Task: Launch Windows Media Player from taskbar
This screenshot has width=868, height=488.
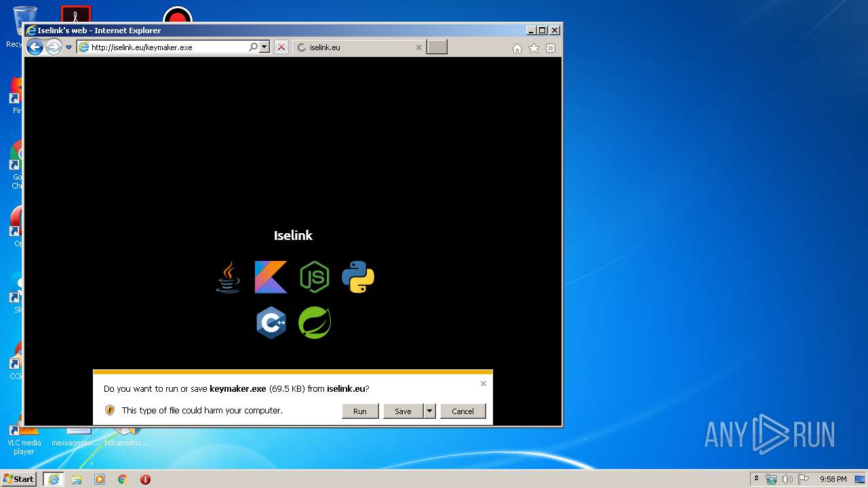Action: point(100,479)
